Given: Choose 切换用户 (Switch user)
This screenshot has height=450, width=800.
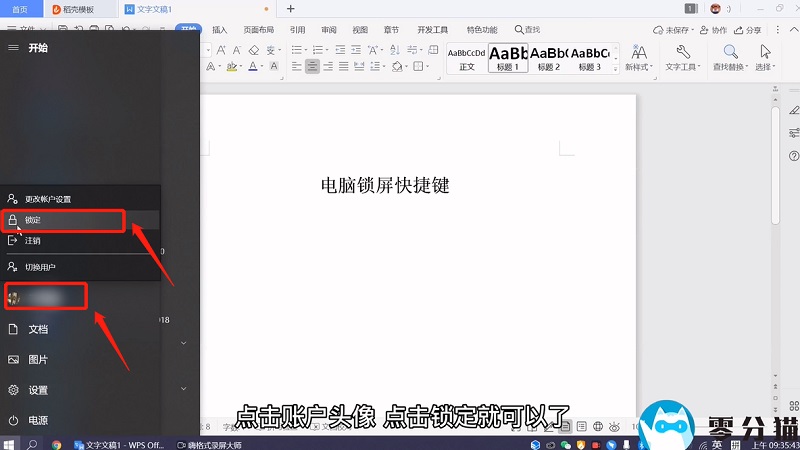Looking at the screenshot, I should 40,267.
